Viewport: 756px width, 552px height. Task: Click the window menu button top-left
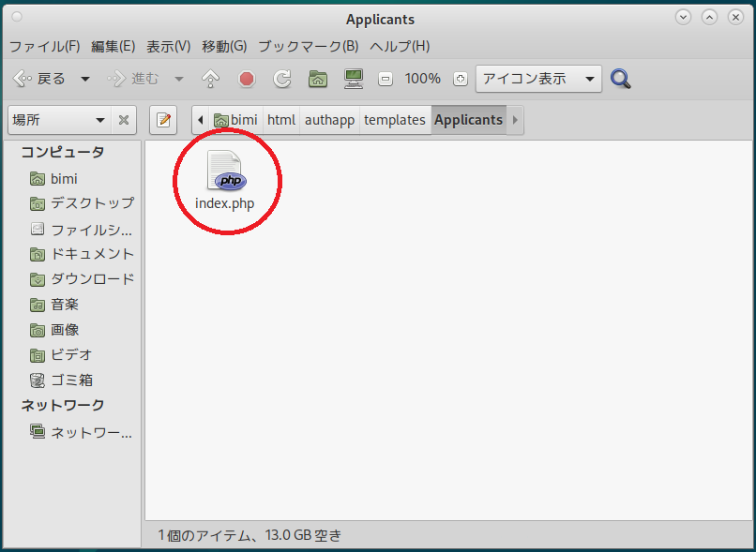click(x=17, y=18)
